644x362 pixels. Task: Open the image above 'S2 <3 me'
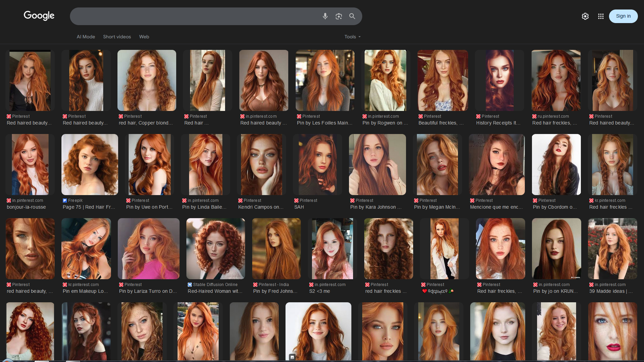332,249
